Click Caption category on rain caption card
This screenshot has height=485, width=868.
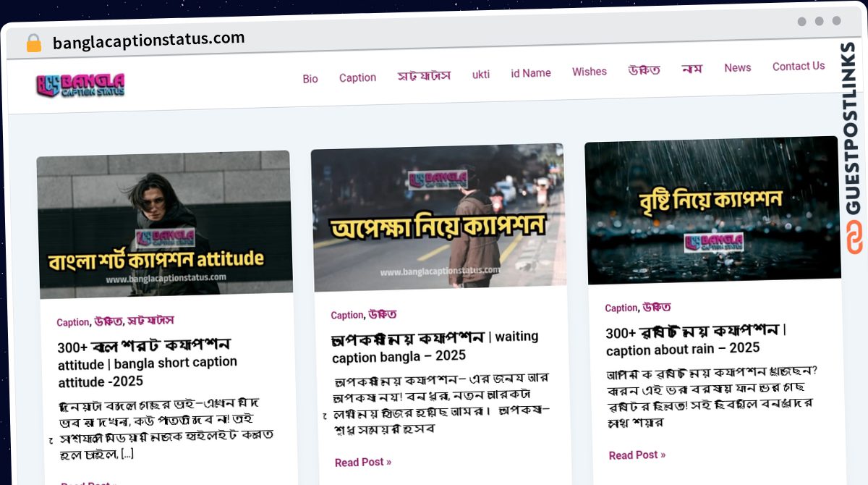pyautogui.click(x=621, y=308)
